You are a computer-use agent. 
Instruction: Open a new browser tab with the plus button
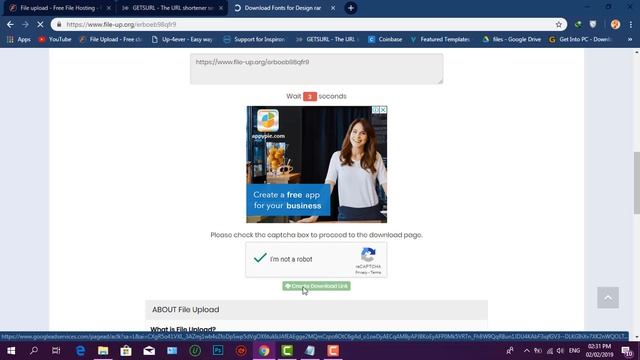pos(351,8)
